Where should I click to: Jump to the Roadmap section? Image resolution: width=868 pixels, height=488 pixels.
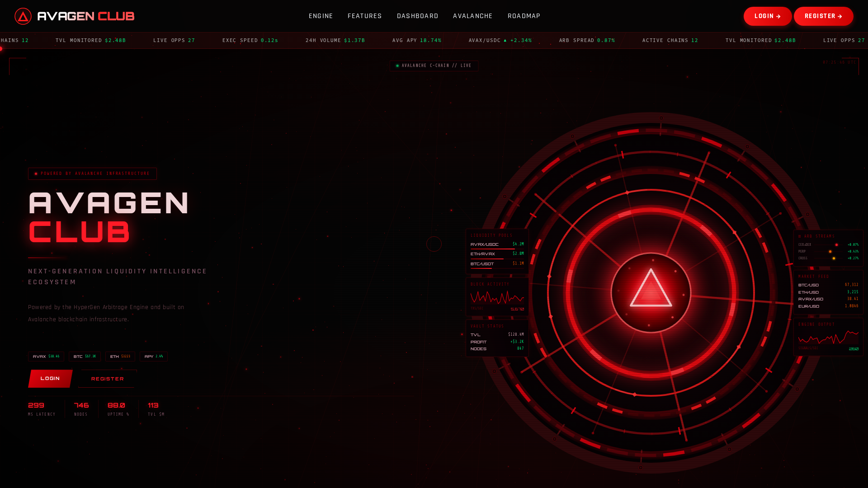(524, 16)
